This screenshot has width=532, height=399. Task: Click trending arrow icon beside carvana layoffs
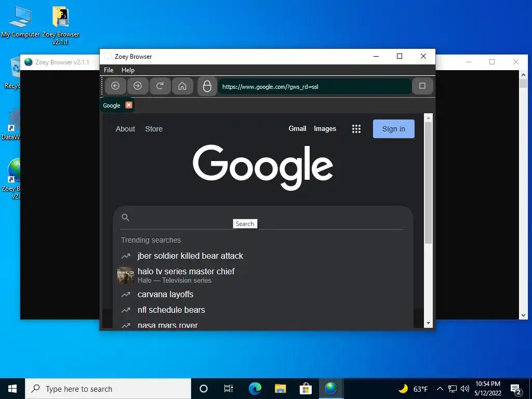(x=126, y=295)
